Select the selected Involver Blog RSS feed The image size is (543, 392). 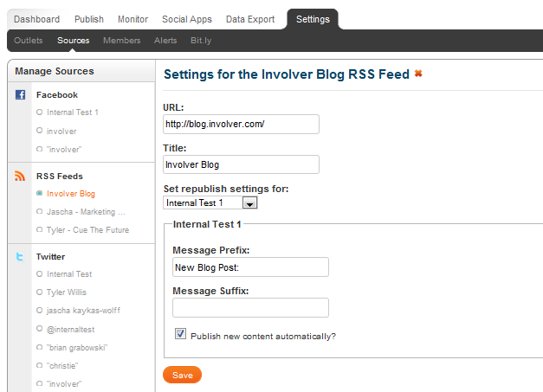pyautogui.click(x=66, y=194)
